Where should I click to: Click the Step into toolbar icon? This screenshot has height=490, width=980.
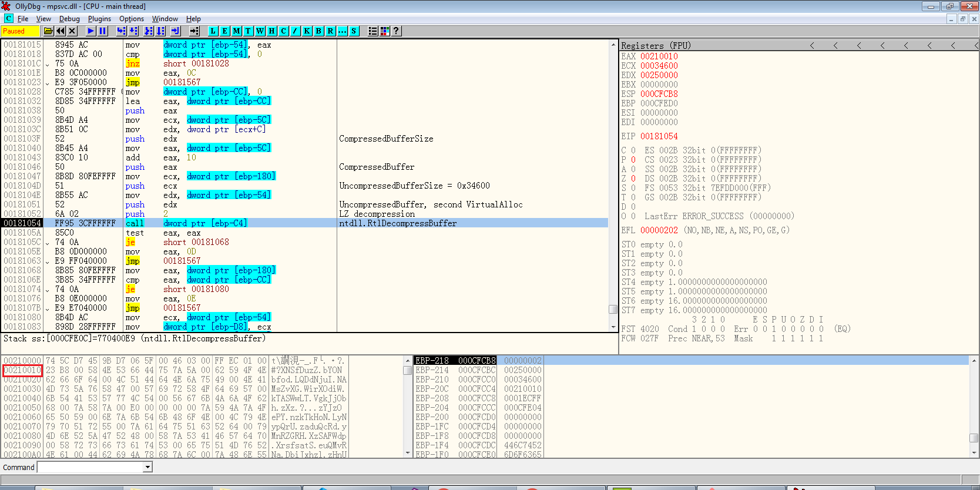(121, 31)
